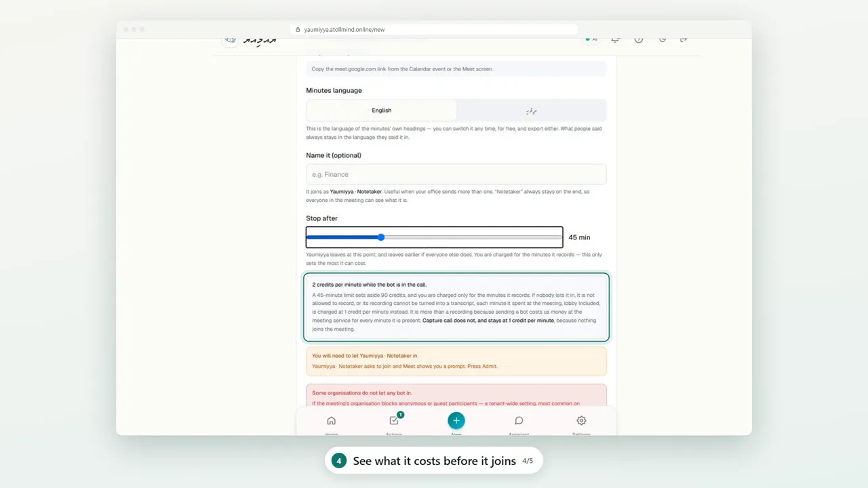Image resolution: width=868 pixels, height=488 pixels.
Task: Click the "Name it (optional)" label
Action: 334,155
